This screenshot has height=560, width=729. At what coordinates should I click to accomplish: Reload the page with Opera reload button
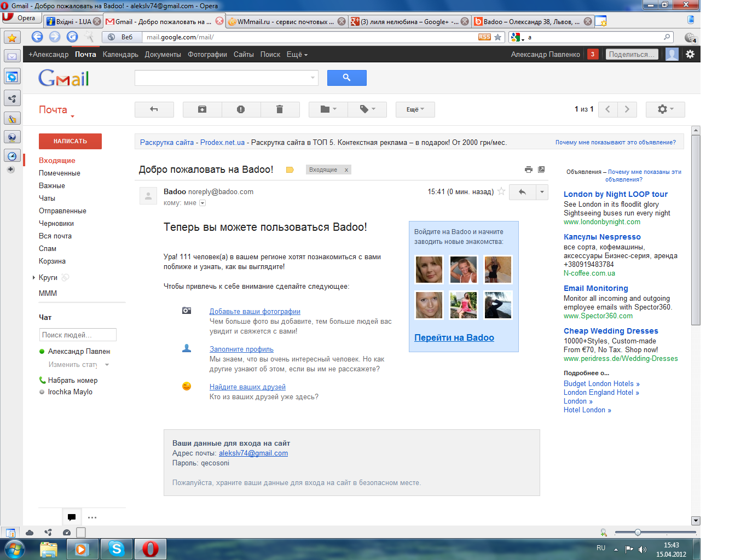coord(72,37)
